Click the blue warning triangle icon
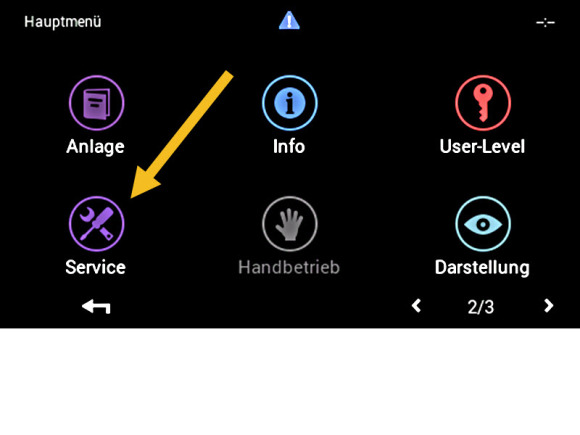580x435 pixels. 289,20
